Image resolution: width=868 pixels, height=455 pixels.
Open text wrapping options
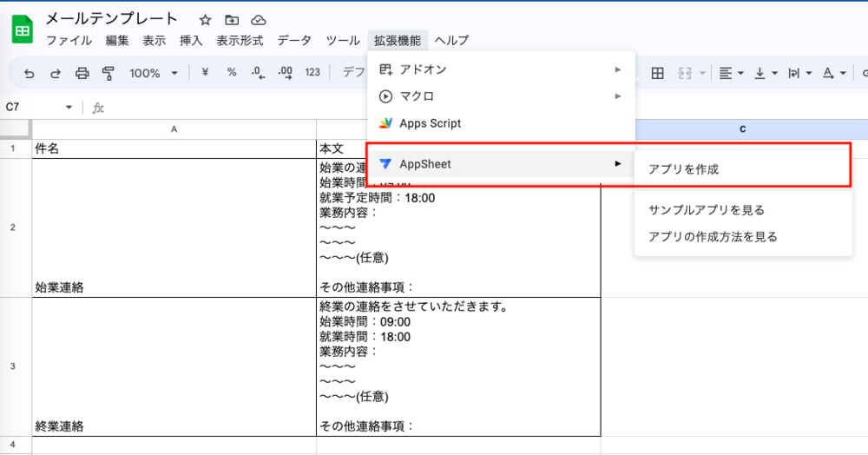point(800,73)
